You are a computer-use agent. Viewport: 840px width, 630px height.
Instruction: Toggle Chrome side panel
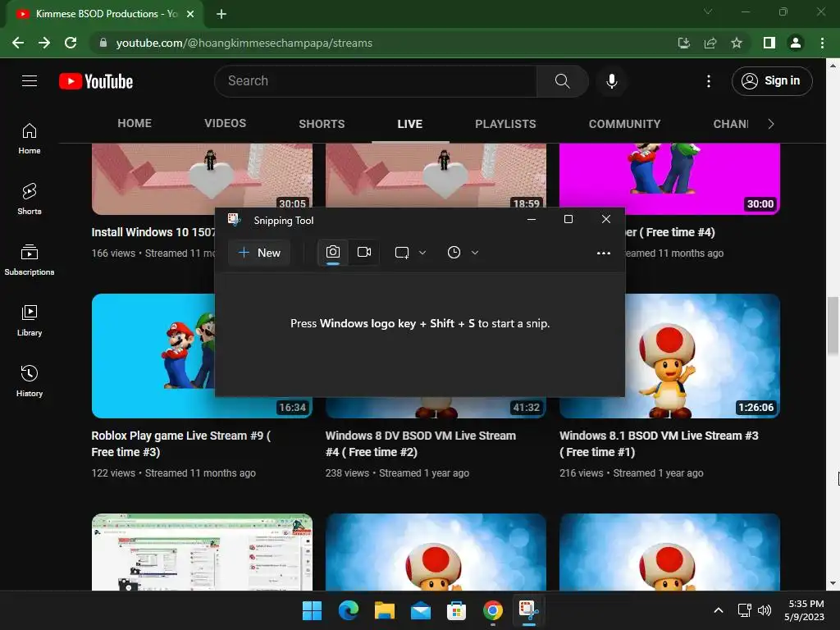[769, 43]
